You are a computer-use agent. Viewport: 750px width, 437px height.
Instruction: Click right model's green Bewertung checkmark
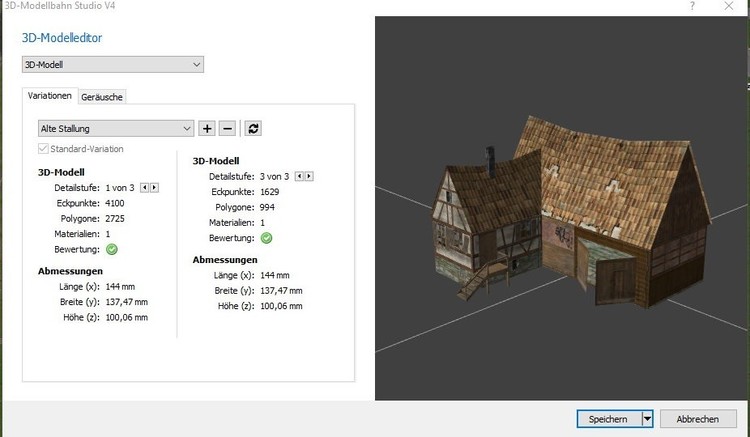(266, 238)
